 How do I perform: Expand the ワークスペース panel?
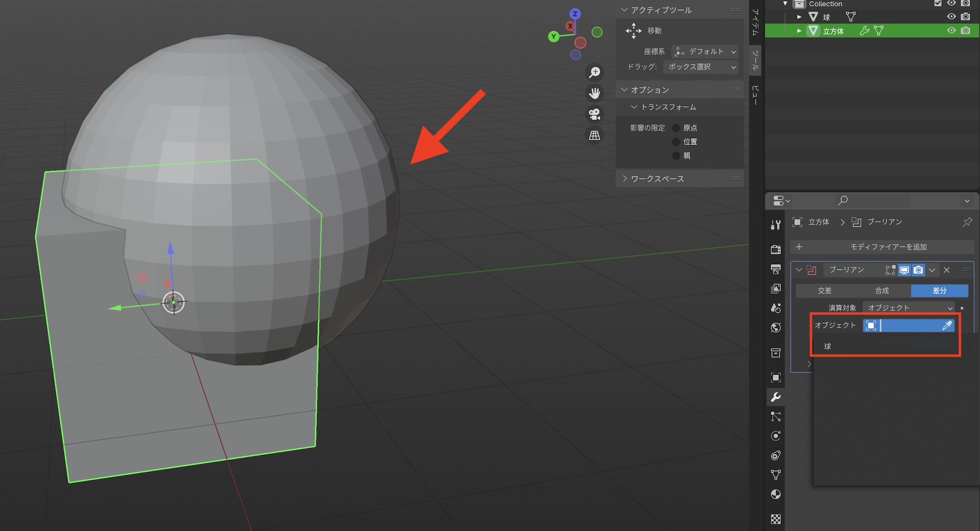point(657,179)
